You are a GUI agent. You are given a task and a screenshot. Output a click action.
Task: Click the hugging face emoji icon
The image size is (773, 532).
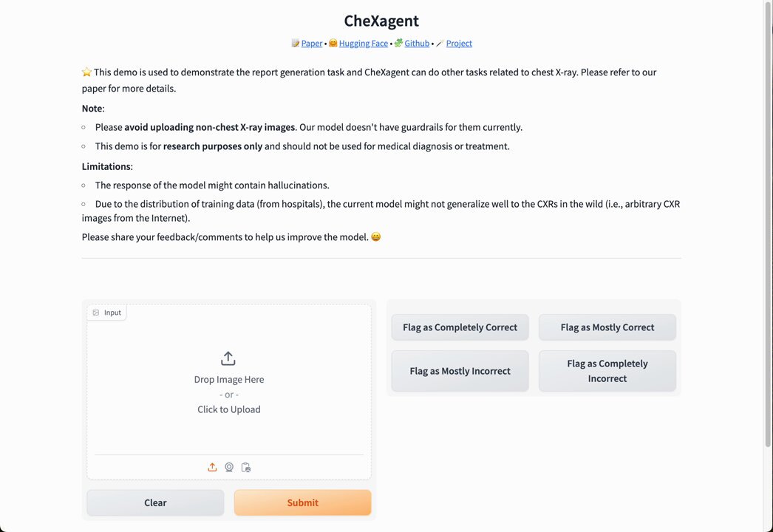coord(333,43)
